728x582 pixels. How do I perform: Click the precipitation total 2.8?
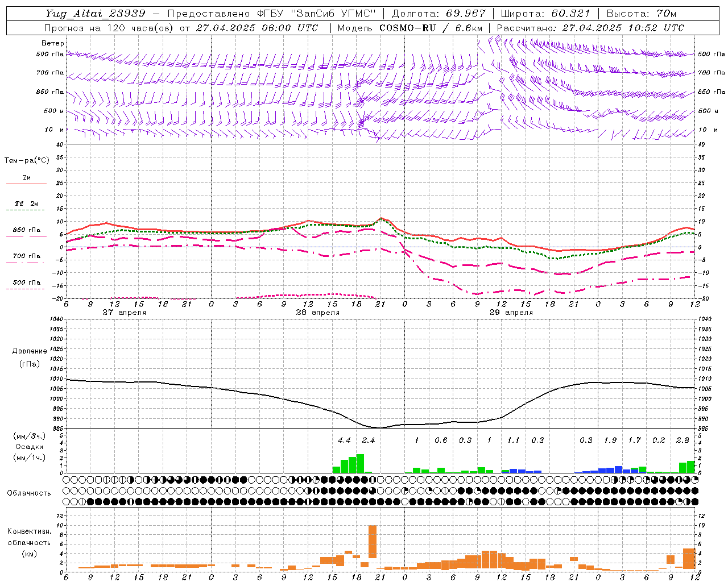682,440
